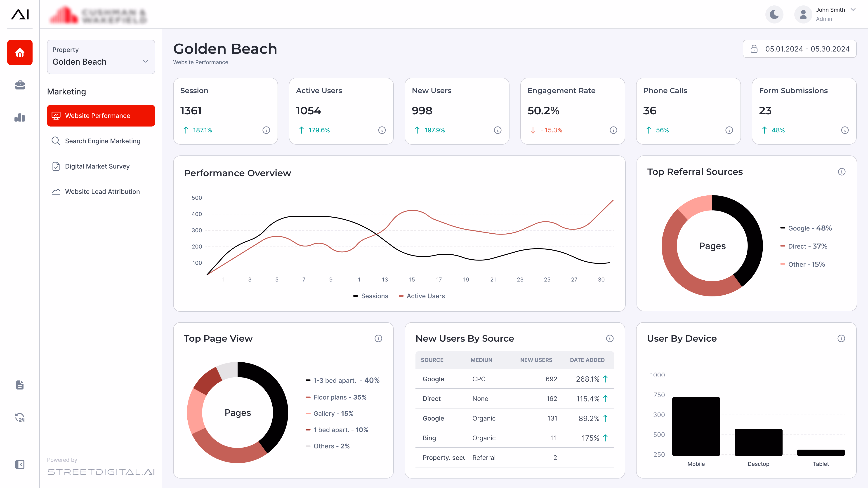Open the home dashboard icon
The image size is (868, 488).
pyautogui.click(x=20, y=53)
